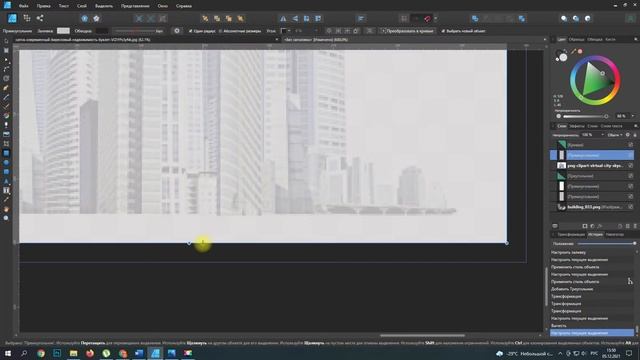Image resolution: width=640 pixels, height=360 pixels.
Task: Open the Файл menu
Action: click(23, 6)
